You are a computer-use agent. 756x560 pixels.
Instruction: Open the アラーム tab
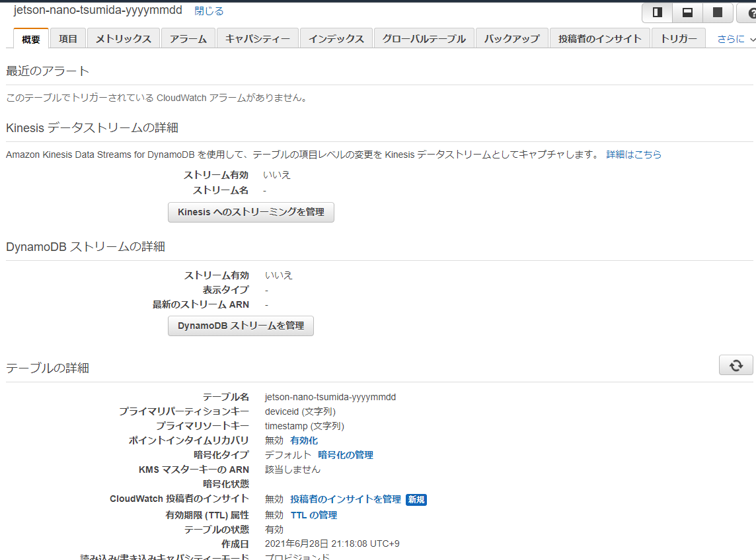pyautogui.click(x=188, y=39)
